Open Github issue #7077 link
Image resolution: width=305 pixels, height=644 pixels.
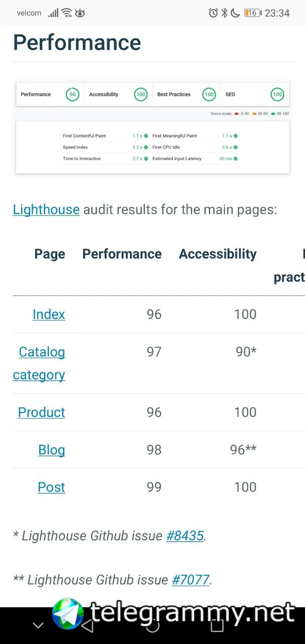[190, 580]
